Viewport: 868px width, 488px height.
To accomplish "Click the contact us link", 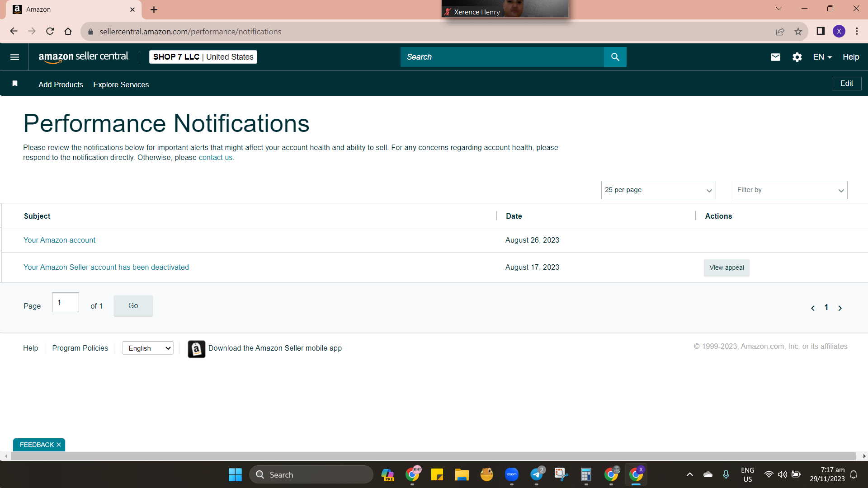I will (216, 158).
